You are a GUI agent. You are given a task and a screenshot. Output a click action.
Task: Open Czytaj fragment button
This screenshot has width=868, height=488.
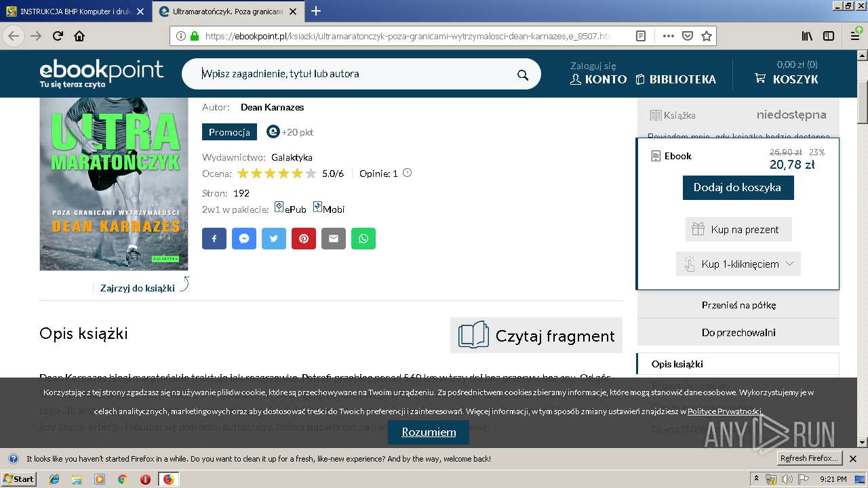point(536,335)
